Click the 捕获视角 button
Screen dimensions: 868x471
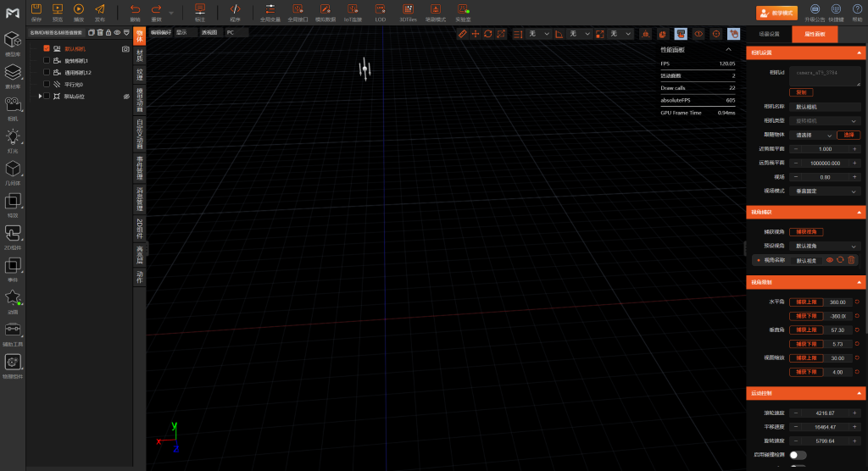pos(806,231)
